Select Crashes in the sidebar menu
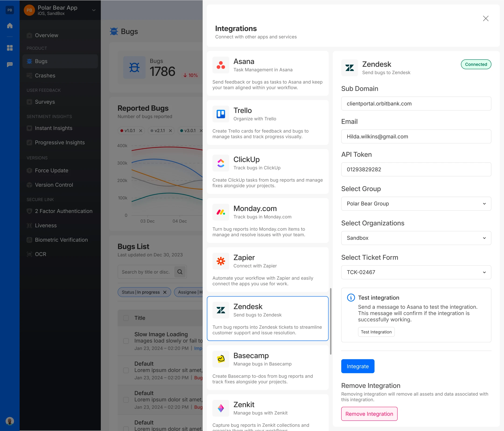The image size is (504, 431). (45, 76)
